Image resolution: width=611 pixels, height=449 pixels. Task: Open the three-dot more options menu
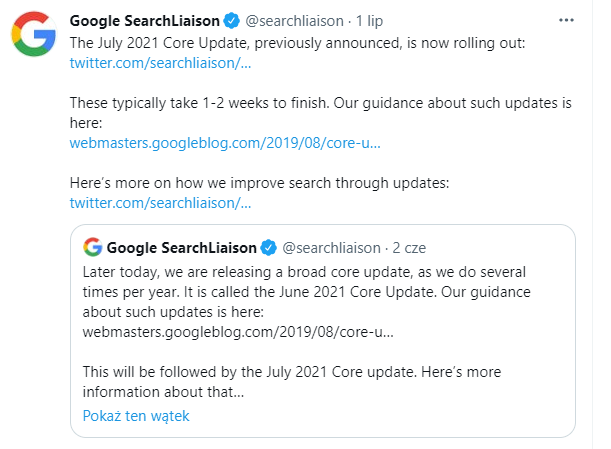pyautogui.click(x=566, y=20)
